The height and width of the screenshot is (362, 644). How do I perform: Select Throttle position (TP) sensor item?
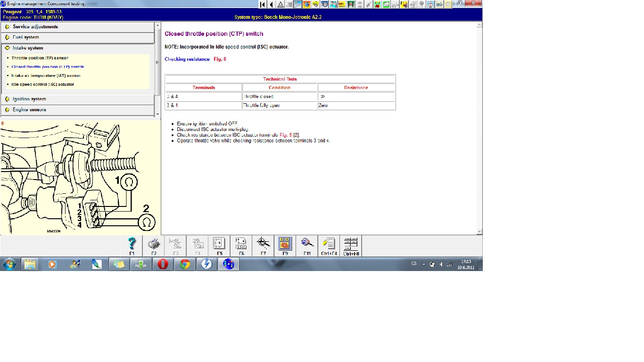click(40, 58)
